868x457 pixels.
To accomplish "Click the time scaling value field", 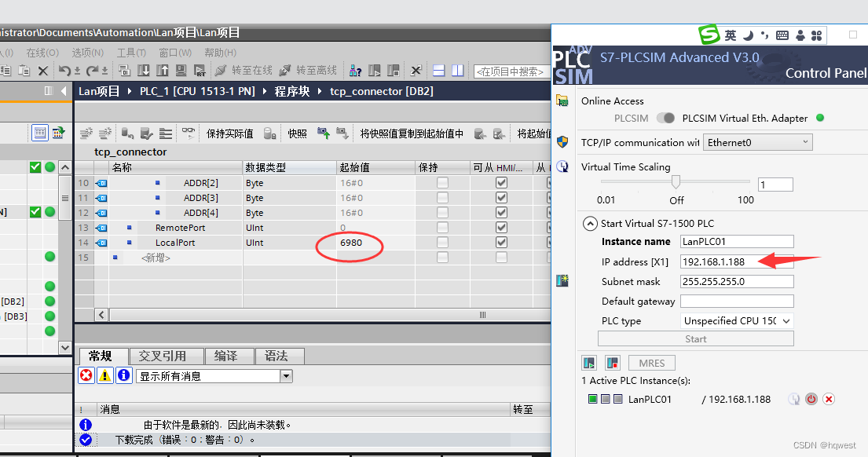I will tap(775, 185).
